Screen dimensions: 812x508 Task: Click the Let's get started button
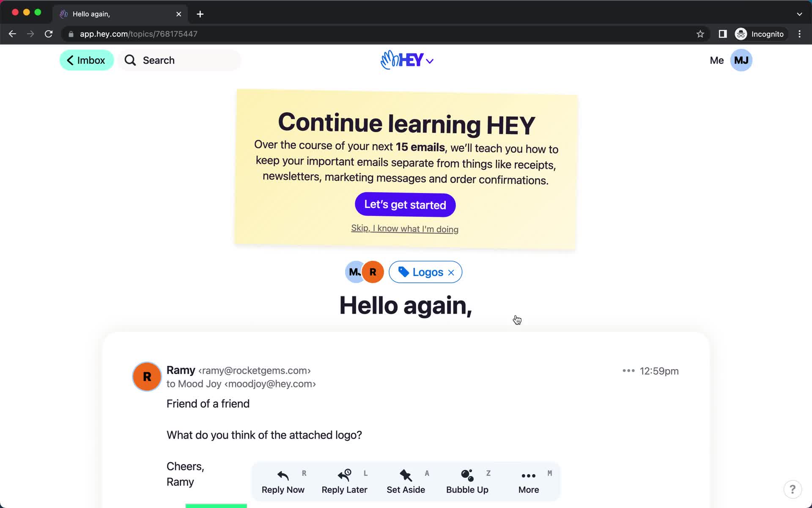click(x=405, y=205)
